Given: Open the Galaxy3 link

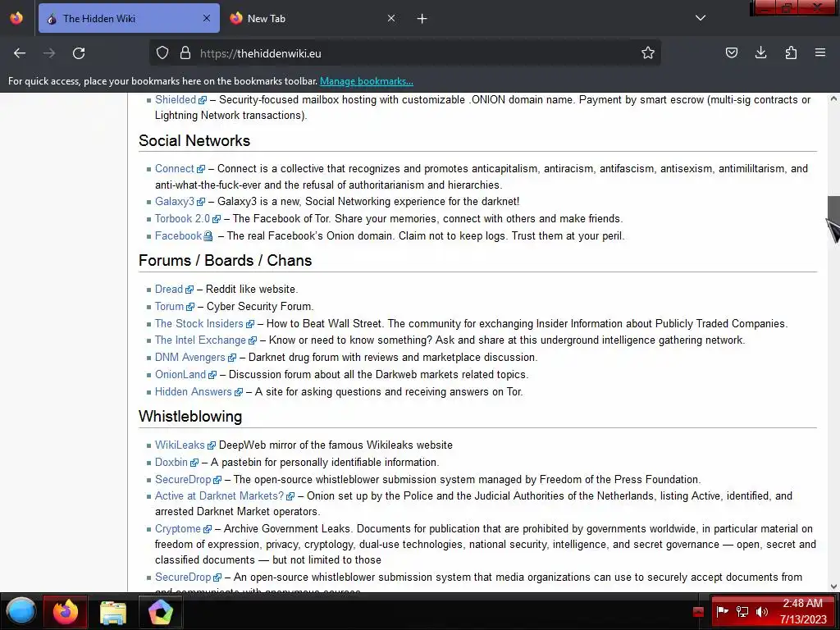Looking at the screenshot, I should coord(175,202).
